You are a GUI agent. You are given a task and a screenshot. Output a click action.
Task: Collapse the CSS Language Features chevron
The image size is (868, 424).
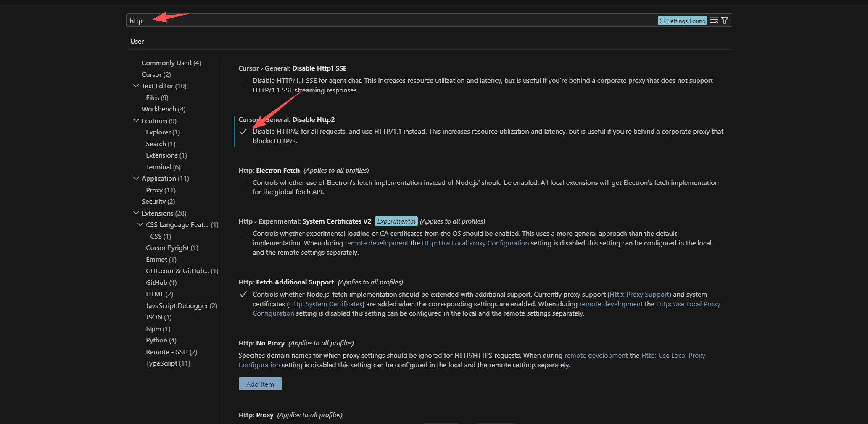click(x=140, y=225)
